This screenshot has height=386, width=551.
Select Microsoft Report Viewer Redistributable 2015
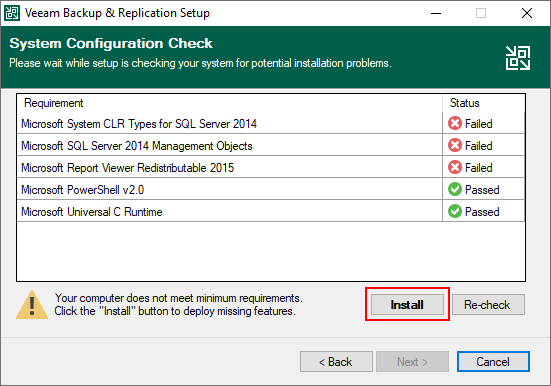click(x=128, y=168)
